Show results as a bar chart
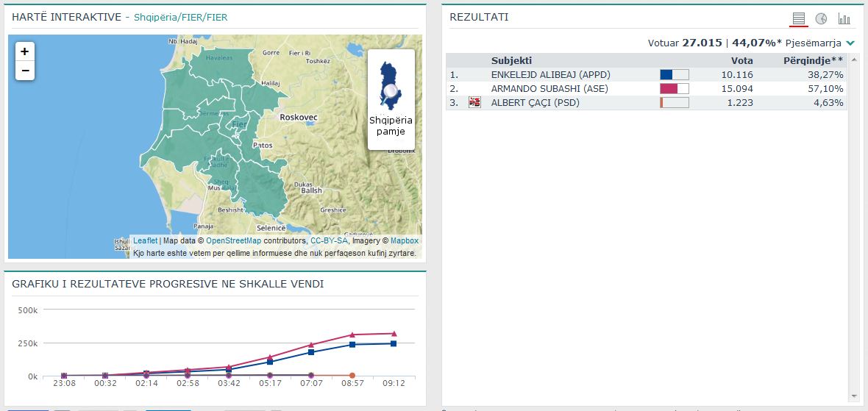This screenshot has height=411, width=868. (x=844, y=18)
